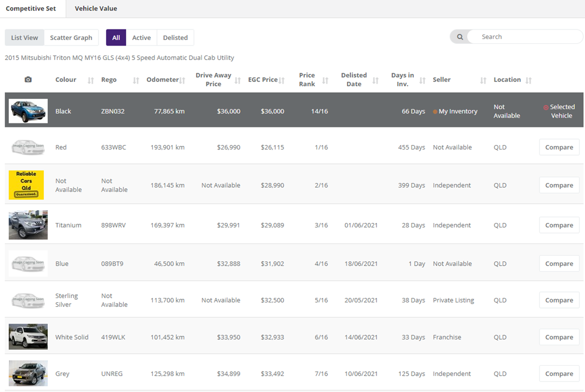Viewport: 585px width, 392px height.
Task: Click the My Inventory seller text
Action: (x=458, y=111)
